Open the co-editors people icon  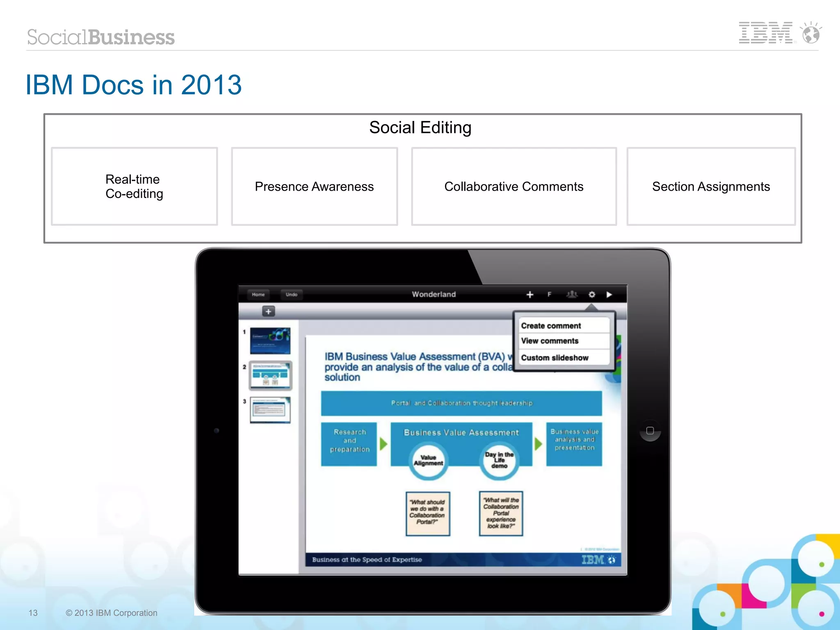(x=572, y=294)
